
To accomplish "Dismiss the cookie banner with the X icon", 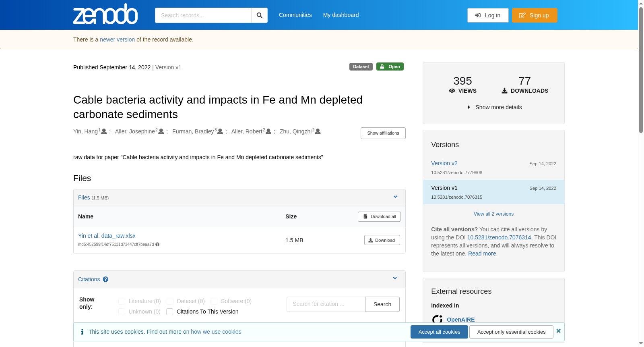I will (x=559, y=331).
